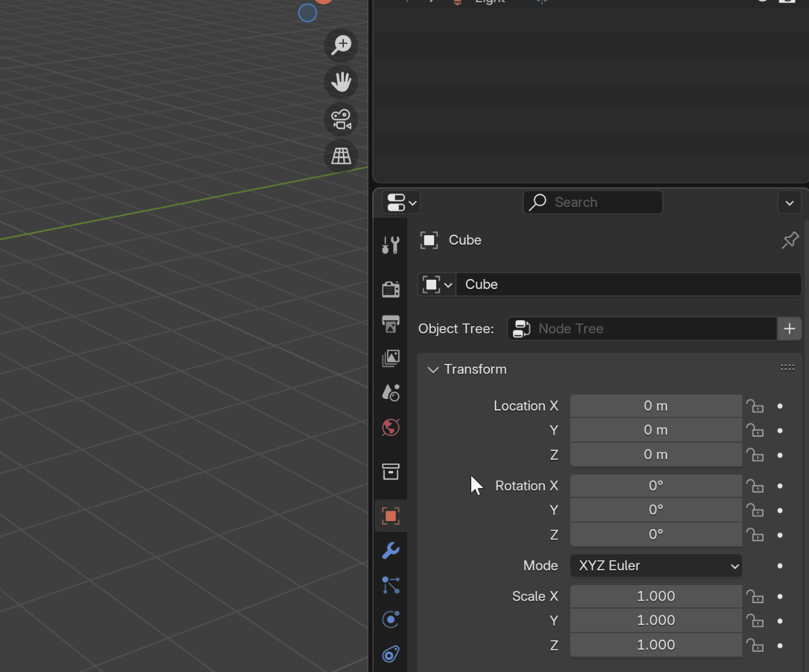This screenshot has height=672, width=809.
Task: Open the XYZ Euler rotation mode dropdown
Action: (656, 566)
